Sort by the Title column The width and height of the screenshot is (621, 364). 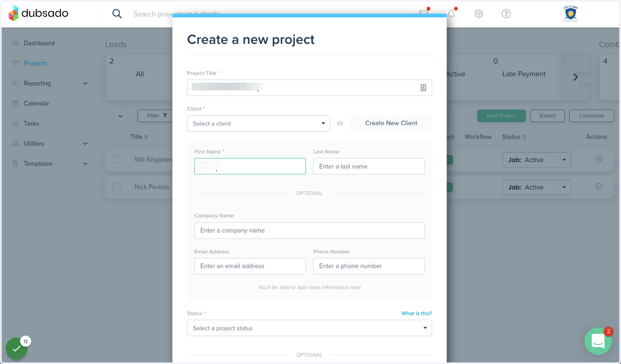(139, 137)
